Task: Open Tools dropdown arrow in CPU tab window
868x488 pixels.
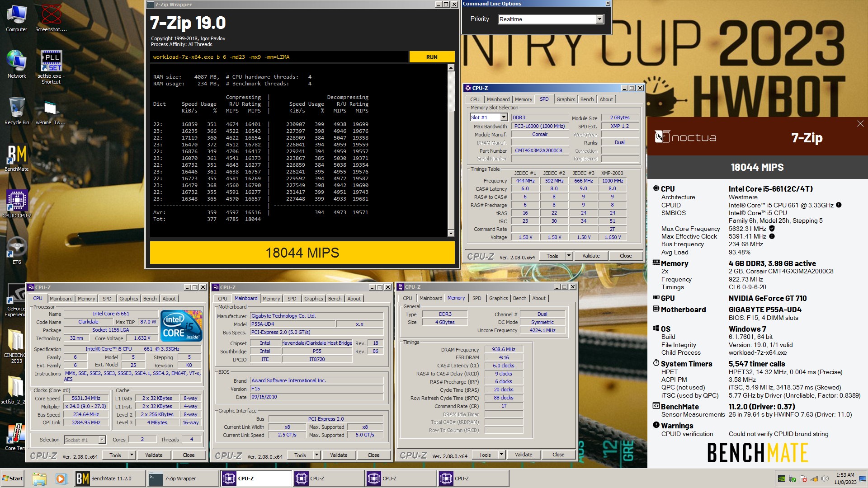Action: click(x=132, y=455)
